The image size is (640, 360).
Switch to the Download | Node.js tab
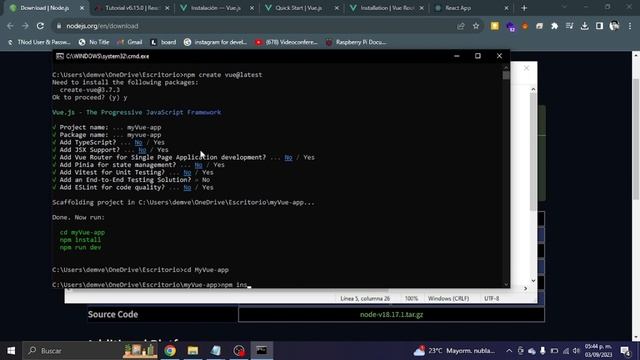[x=45, y=8]
